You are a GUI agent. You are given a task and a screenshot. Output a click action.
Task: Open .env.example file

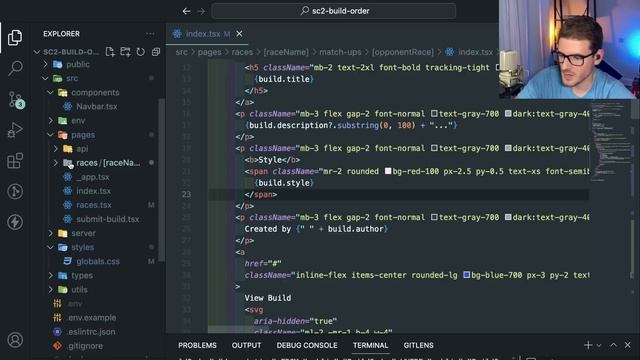pos(91,318)
